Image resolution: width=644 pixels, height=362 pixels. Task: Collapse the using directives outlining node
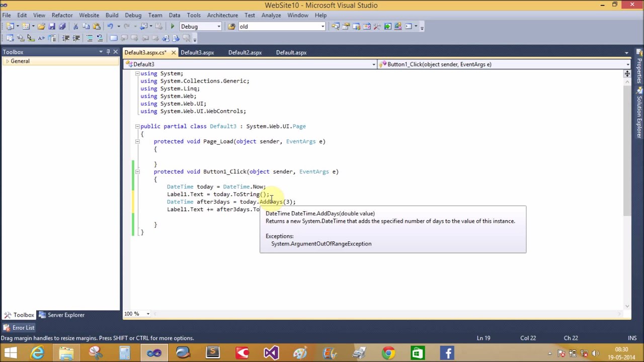click(137, 73)
